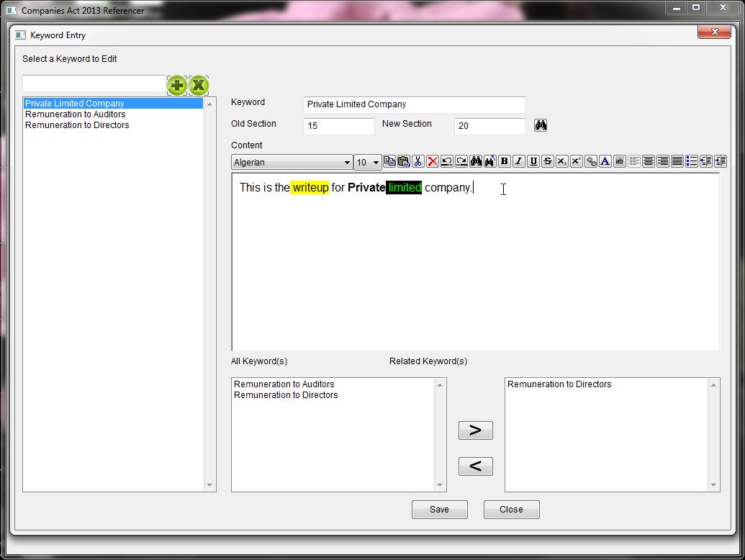This screenshot has width=745, height=560.
Task: Click the bulleted list icon
Action: point(692,162)
